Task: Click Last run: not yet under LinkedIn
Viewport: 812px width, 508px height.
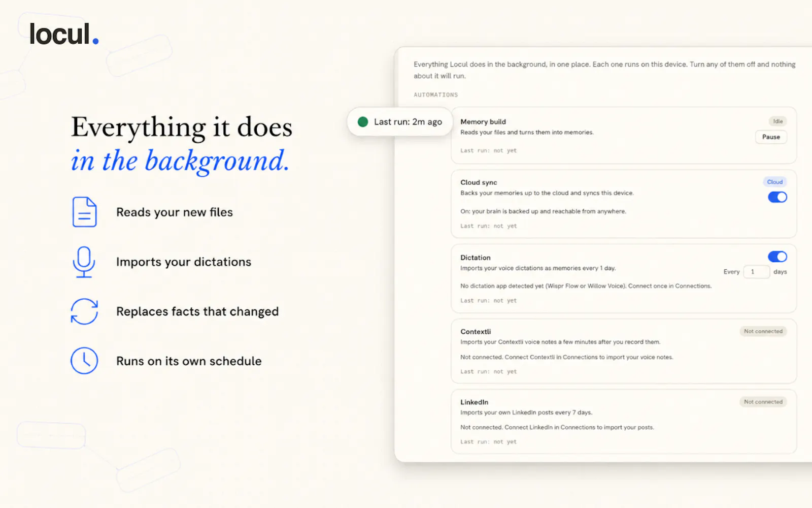Action: pyautogui.click(x=488, y=442)
